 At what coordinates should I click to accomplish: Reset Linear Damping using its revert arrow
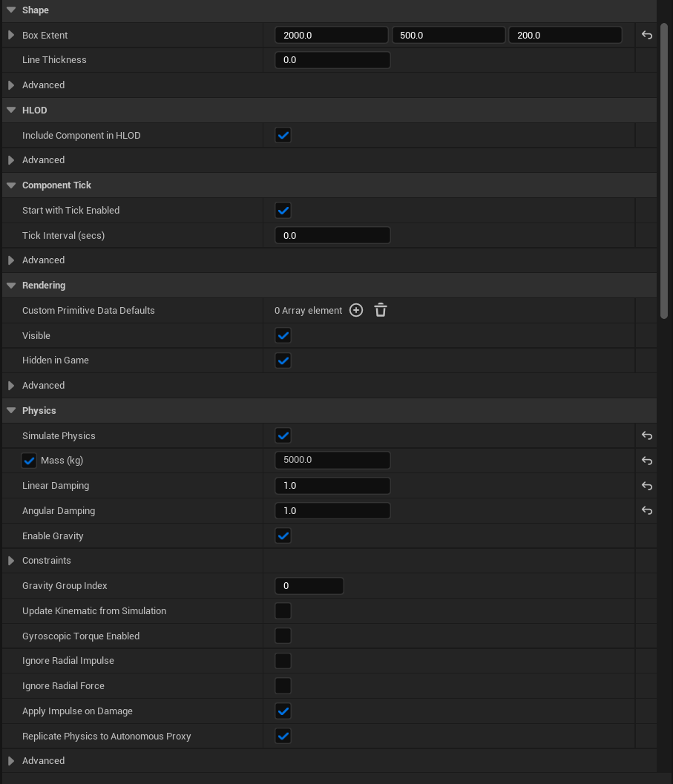646,485
